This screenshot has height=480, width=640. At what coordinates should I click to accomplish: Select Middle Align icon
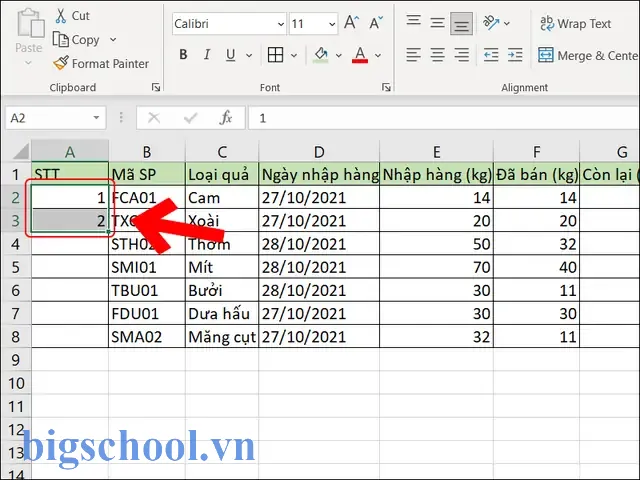click(438, 22)
